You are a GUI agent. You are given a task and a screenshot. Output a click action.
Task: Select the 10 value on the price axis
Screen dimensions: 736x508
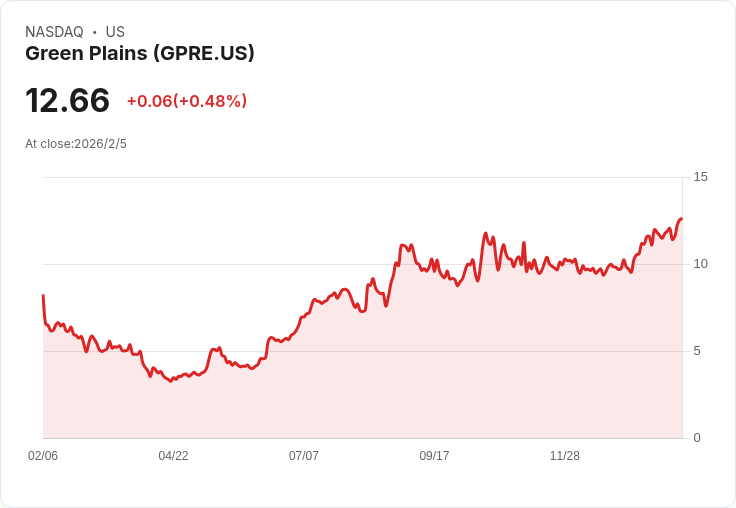coord(700,264)
